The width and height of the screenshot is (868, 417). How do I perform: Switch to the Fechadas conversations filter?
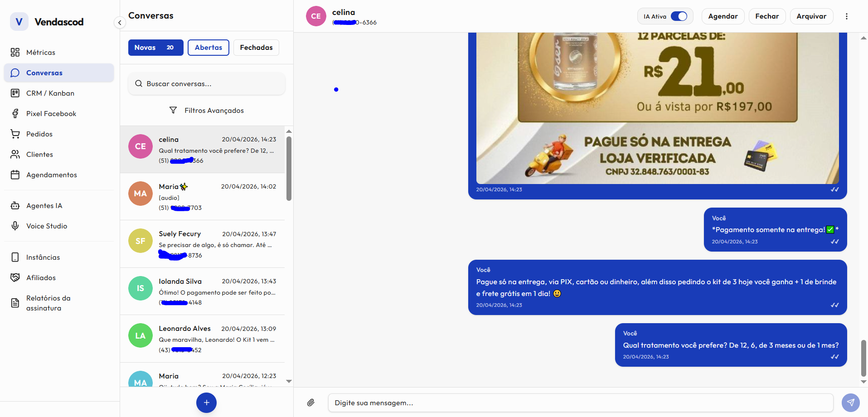[256, 47]
